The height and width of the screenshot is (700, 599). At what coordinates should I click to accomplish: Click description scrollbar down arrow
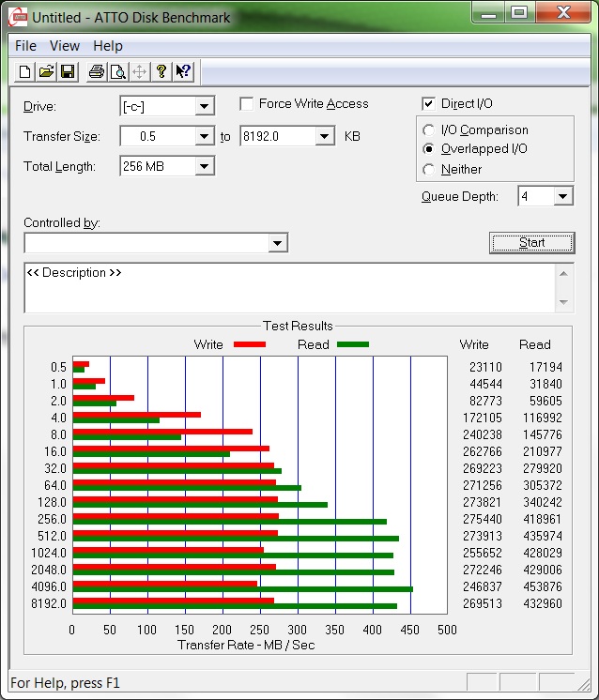[x=563, y=302]
